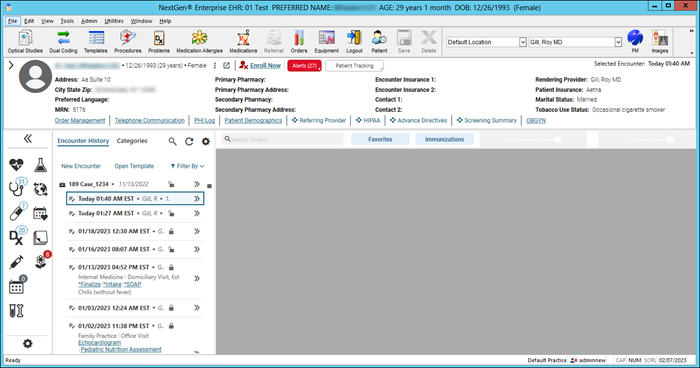Open the Optical Studies toolbar icon
This screenshot has width=700, height=368.
coord(25,42)
